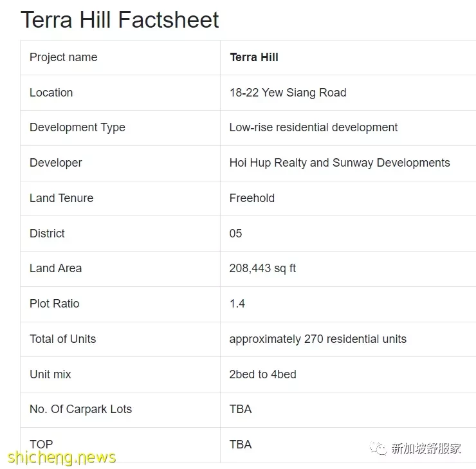Image resolution: width=476 pixels, height=469 pixels.
Task: Click the 18-22 Yew Siang Road value
Action: click(x=288, y=93)
